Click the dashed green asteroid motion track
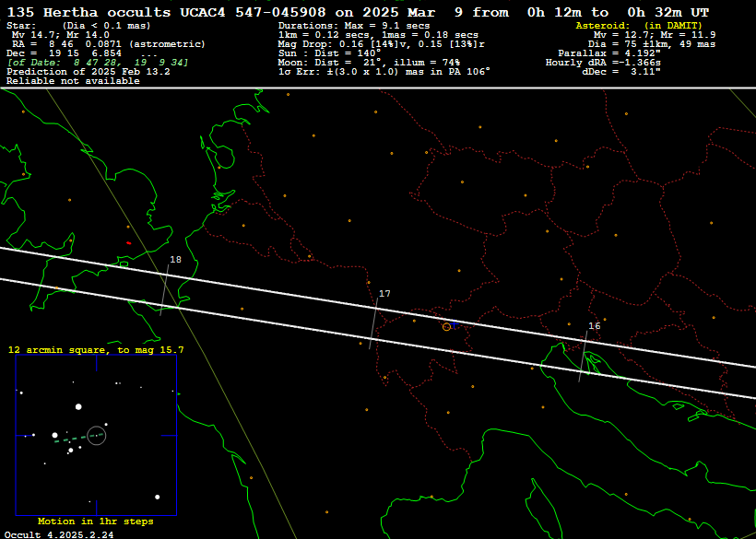This screenshot has width=756, height=539. tap(79, 438)
